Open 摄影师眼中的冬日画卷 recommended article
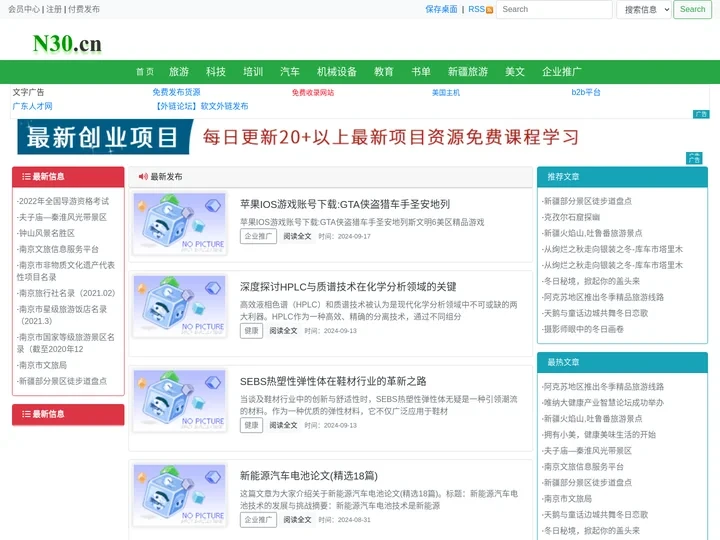Viewport: 720px width, 540px height. [583, 329]
